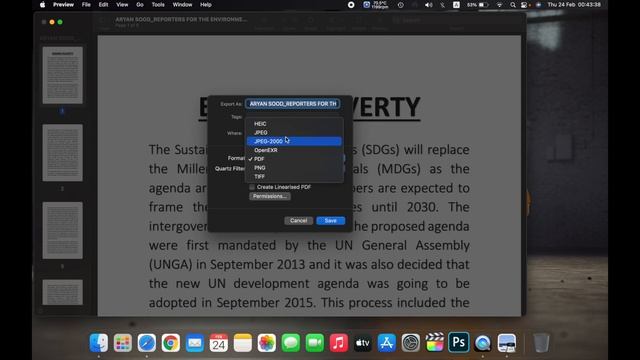Open Finder from the Dock
Image resolution: width=640 pixels, height=360 pixels.
99,343
